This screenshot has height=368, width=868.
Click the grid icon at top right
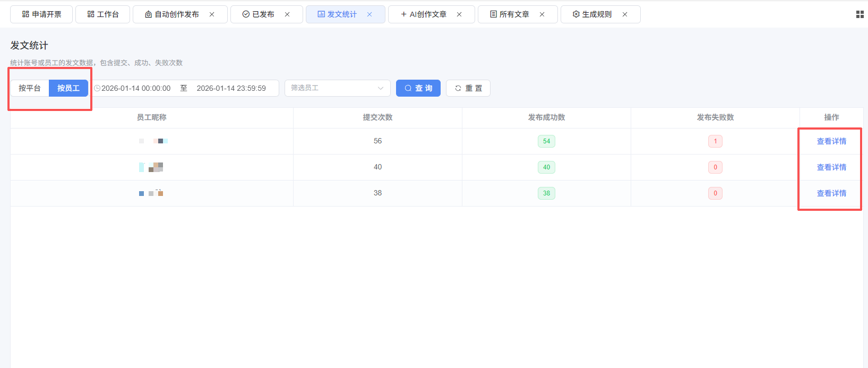(x=860, y=15)
